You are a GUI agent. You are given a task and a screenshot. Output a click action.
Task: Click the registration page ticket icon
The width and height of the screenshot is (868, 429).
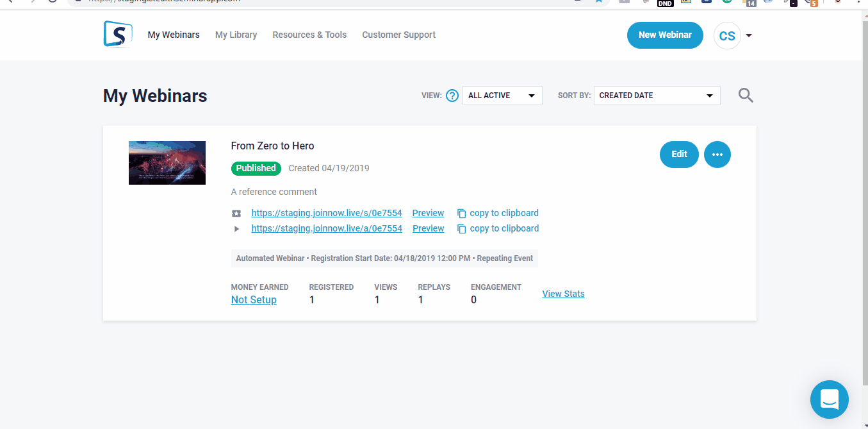click(x=236, y=214)
